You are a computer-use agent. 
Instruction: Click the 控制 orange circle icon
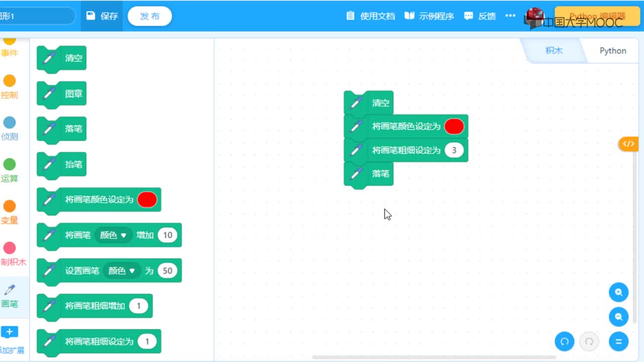coord(10,80)
